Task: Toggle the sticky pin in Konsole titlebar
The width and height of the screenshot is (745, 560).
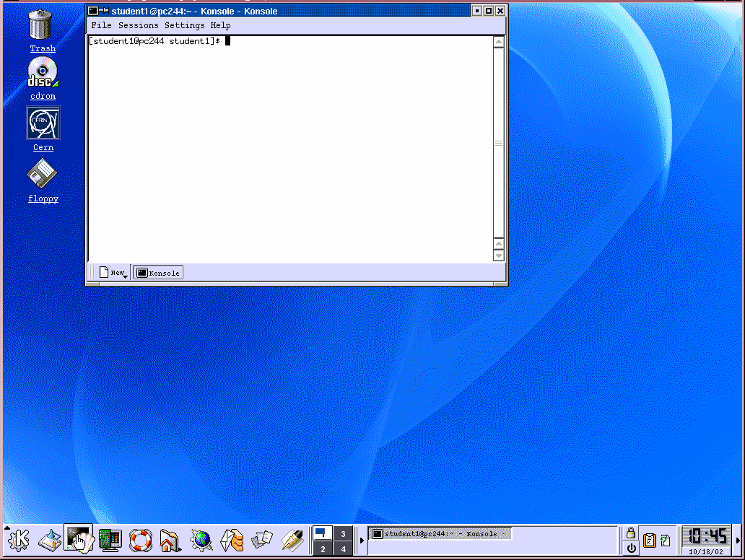Action: point(103,11)
